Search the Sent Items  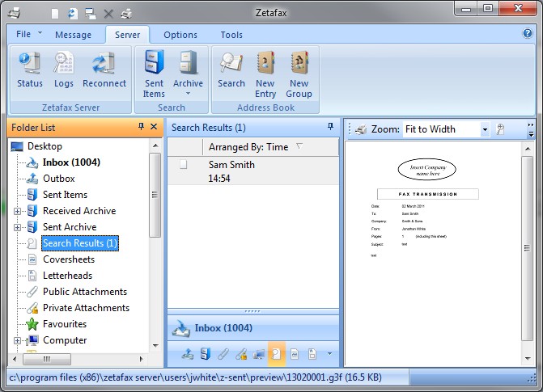[x=154, y=74]
